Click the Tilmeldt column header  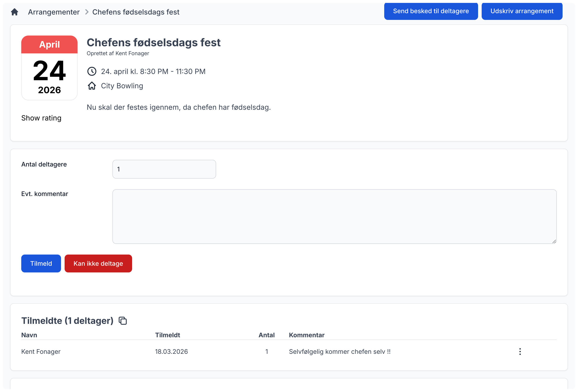coord(167,335)
